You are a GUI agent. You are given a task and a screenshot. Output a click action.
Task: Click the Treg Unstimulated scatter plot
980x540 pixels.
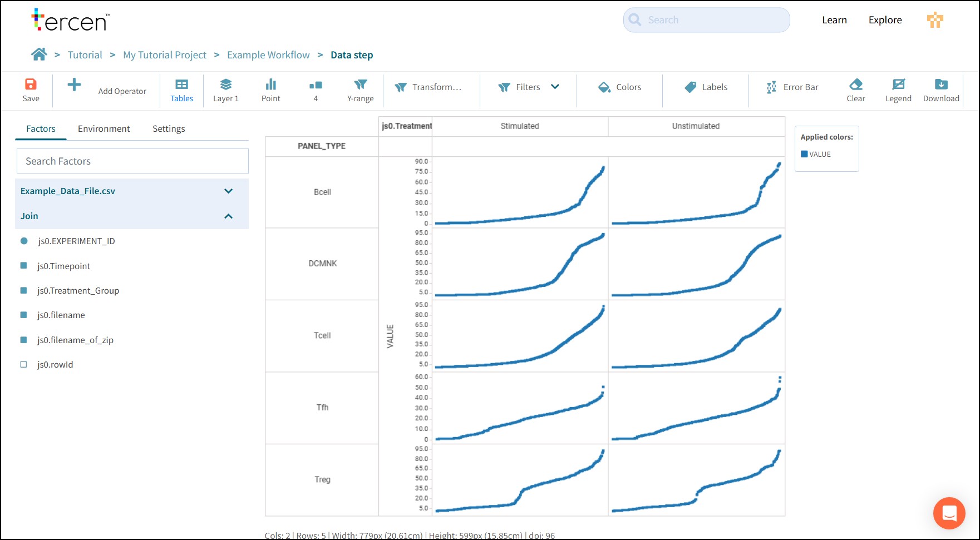click(x=696, y=480)
